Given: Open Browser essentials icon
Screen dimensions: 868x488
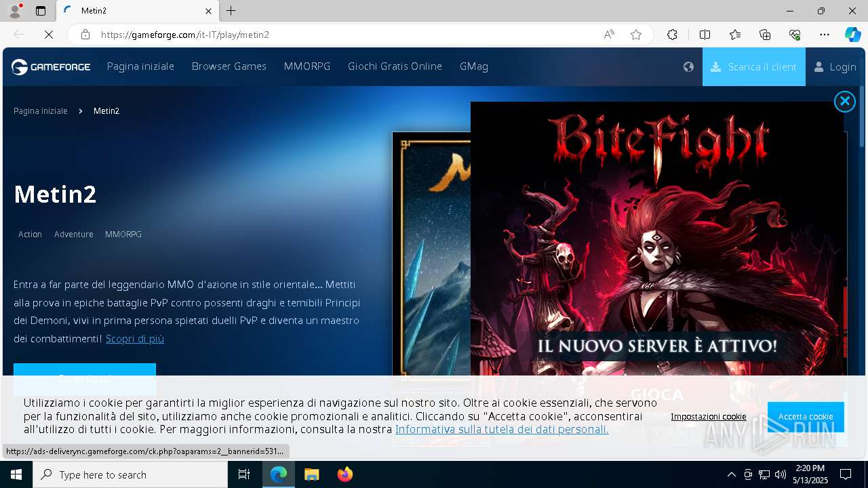Looking at the screenshot, I should [795, 35].
